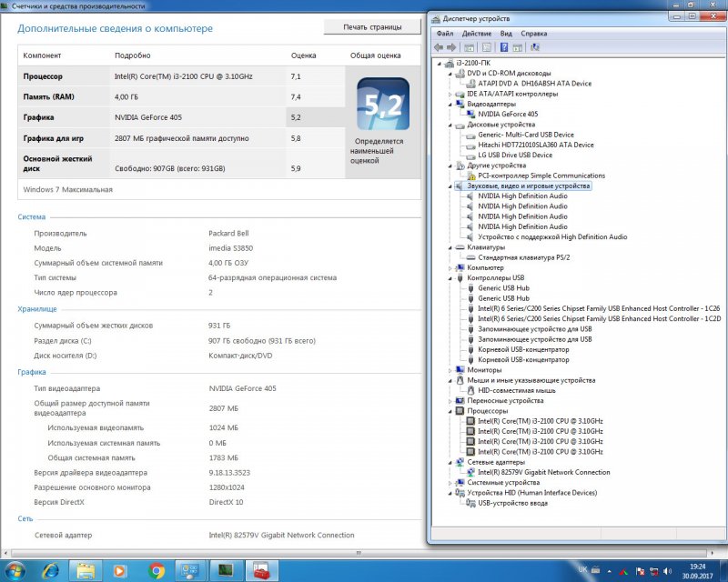Click the scan for hardware changes icon

tap(534, 47)
